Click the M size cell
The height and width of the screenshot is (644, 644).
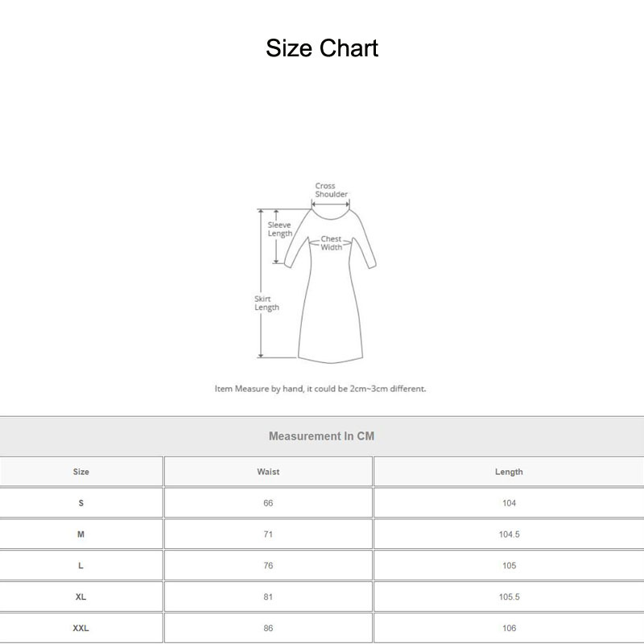pyautogui.click(x=81, y=535)
